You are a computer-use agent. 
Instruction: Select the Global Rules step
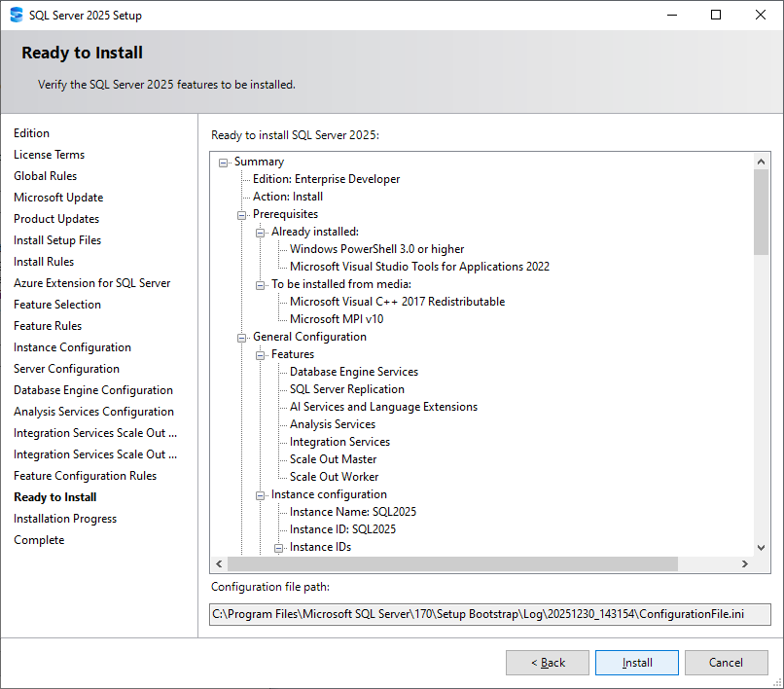45,176
